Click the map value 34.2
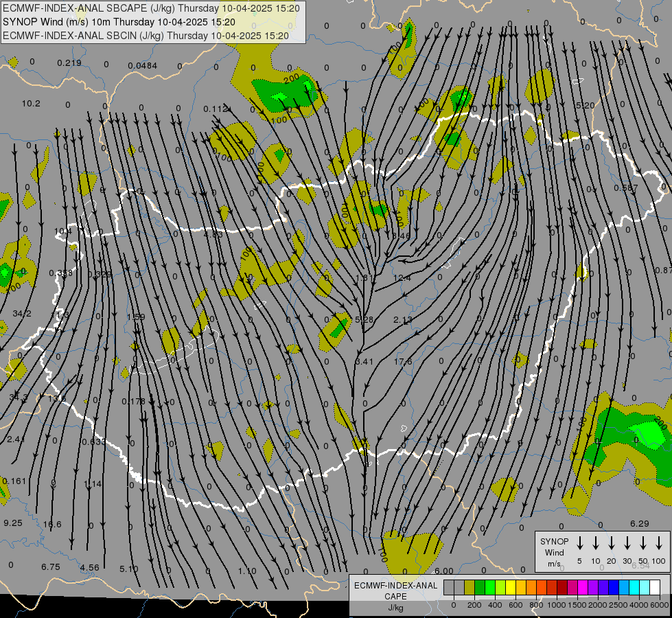672x618 pixels. 22,314
